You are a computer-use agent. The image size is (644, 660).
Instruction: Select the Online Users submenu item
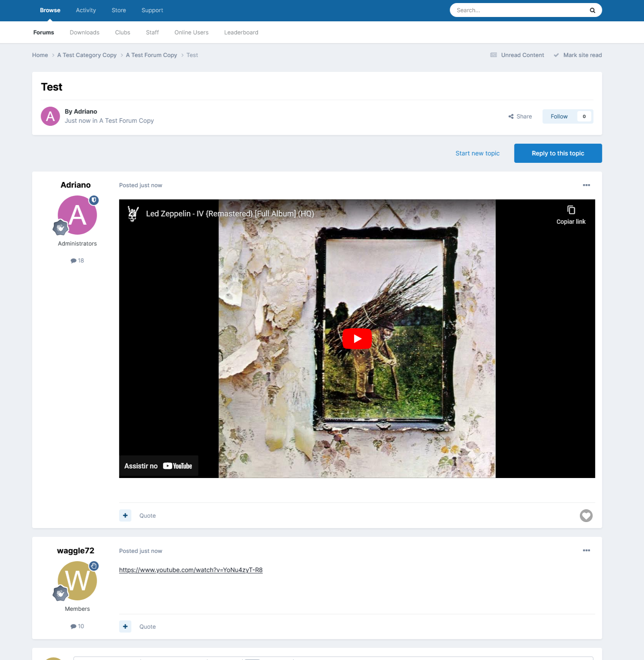pyautogui.click(x=191, y=33)
